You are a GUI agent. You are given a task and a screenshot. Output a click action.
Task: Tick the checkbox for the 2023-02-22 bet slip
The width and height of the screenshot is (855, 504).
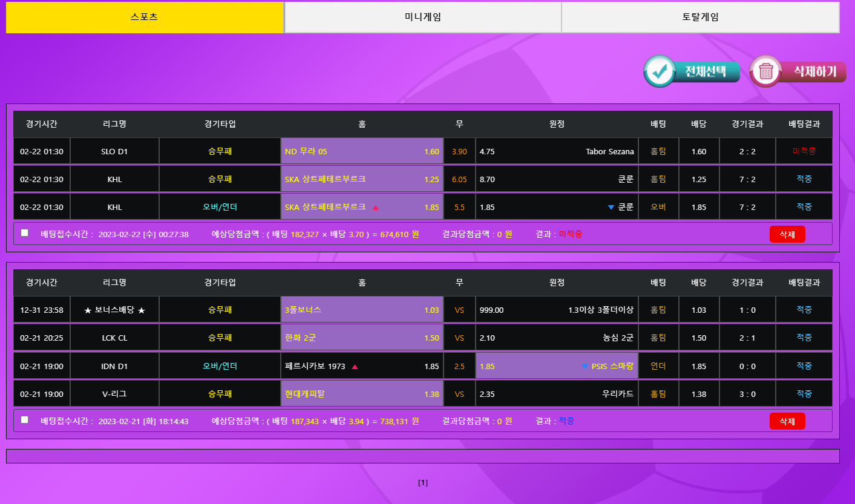(x=25, y=233)
